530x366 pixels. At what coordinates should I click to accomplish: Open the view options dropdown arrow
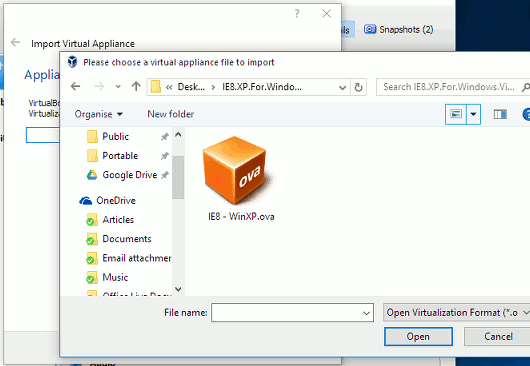click(x=474, y=114)
